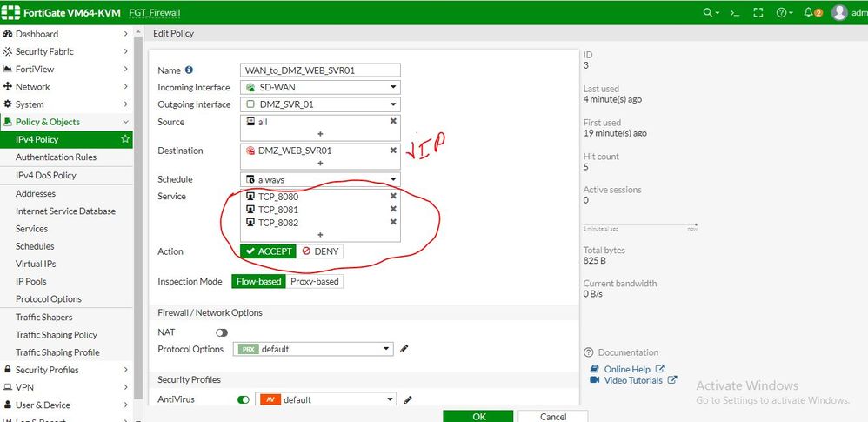The image size is (868, 422).
Task: Cancel the policy edit
Action: [553, 416]
